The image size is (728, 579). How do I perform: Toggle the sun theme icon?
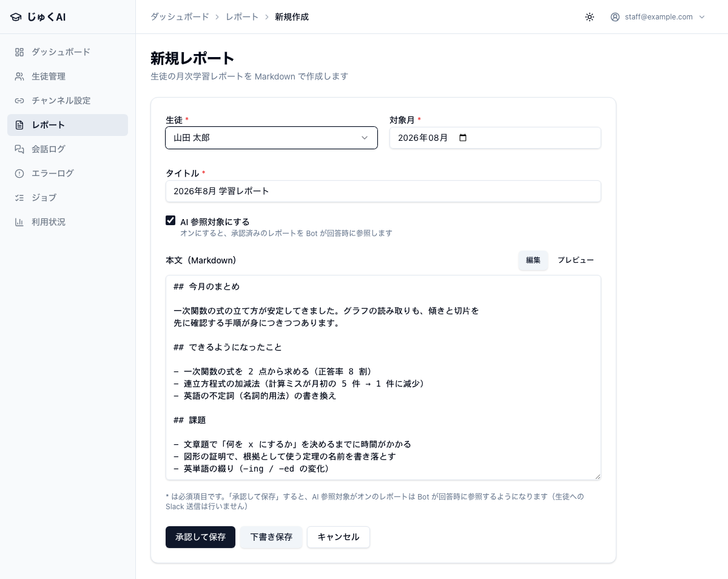pyautogui.click(x=590, y=17)
